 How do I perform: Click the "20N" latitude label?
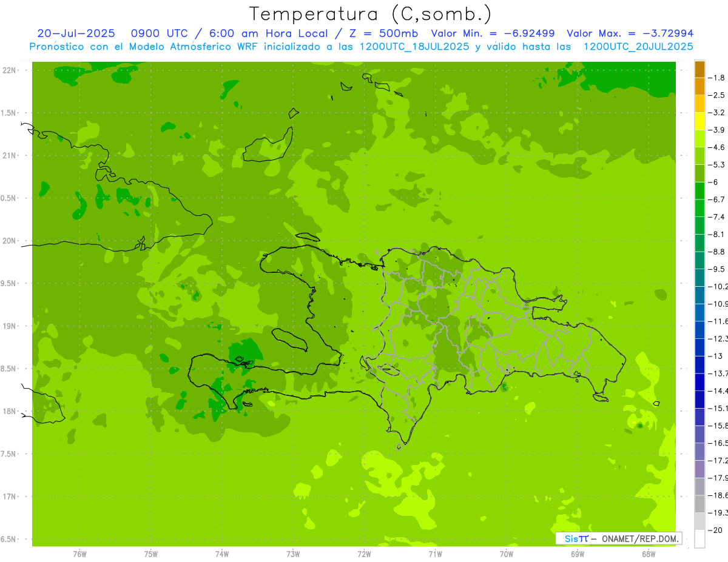click(9, 241)
